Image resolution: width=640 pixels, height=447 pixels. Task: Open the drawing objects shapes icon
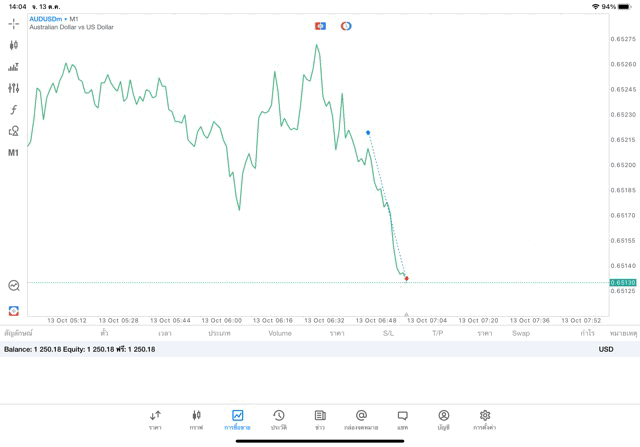(x=13, y=131)
